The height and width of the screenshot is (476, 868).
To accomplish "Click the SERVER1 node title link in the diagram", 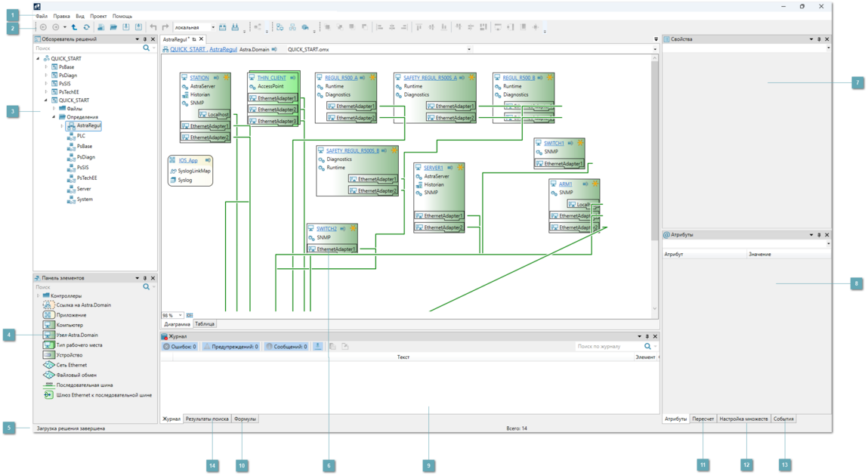I will (x=433, y=168).
